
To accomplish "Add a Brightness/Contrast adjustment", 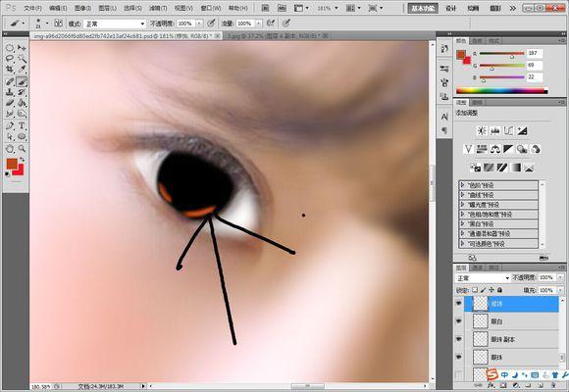I will coord(482,131).
